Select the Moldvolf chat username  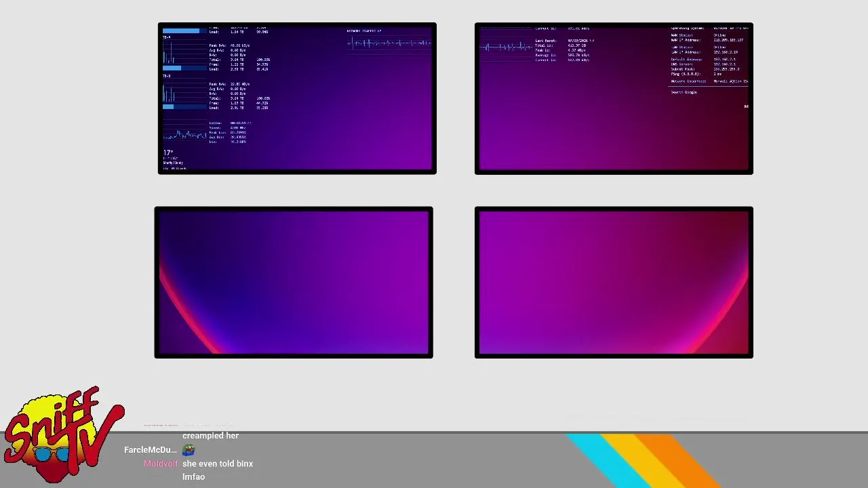pos(161,464)
